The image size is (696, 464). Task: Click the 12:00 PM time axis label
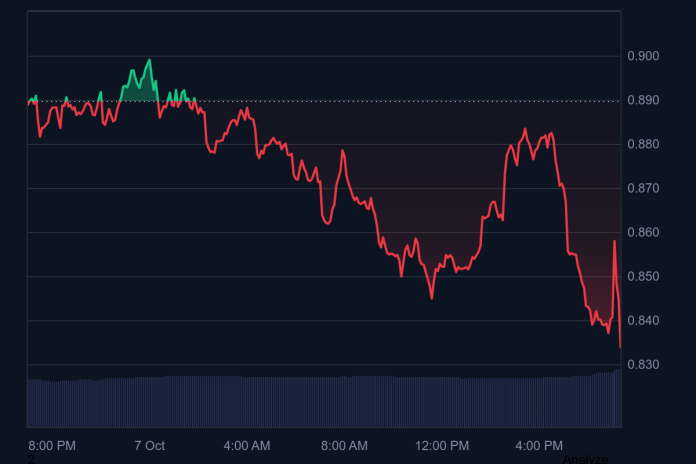442,445
